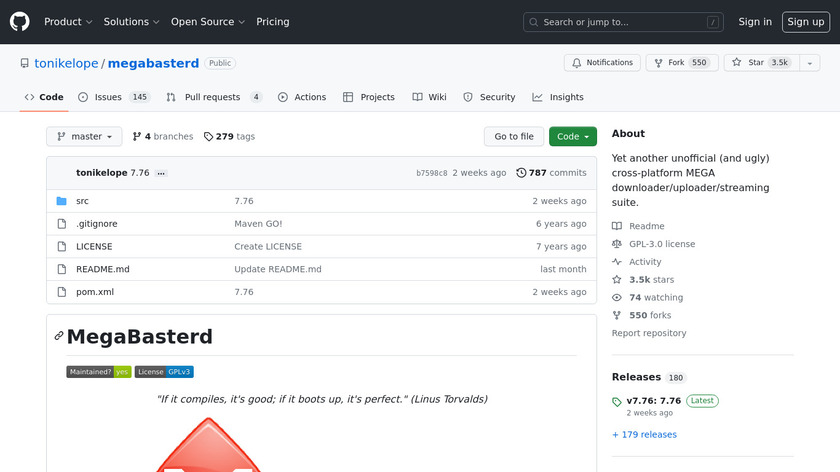Click the pom.xml file icon
This screenshot has height=472, width=840.
(x=62, y=292)
